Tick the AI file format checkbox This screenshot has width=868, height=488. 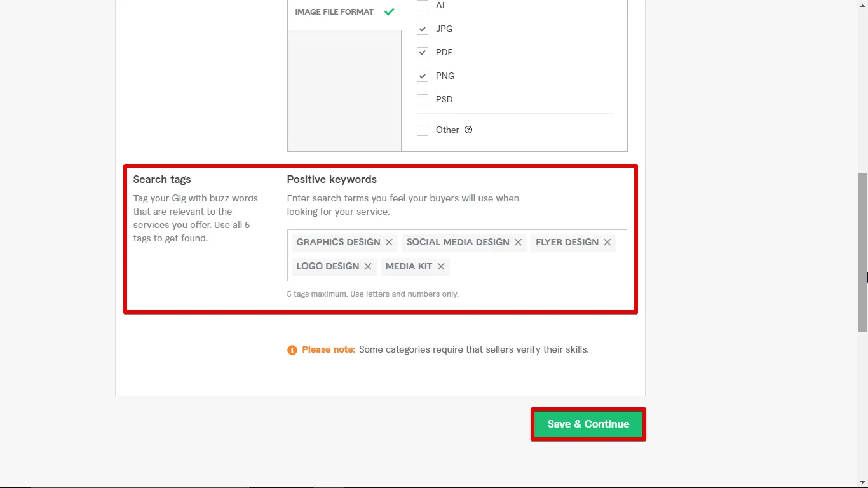(423, 6)
